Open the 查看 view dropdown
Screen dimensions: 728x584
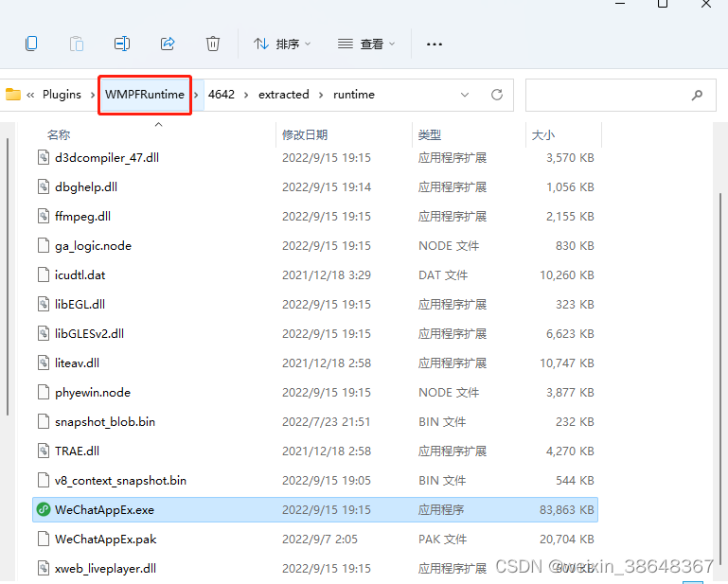366,44
